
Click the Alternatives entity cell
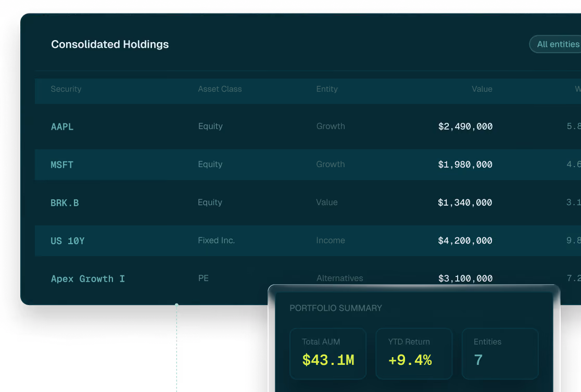[x=340, y=279]
